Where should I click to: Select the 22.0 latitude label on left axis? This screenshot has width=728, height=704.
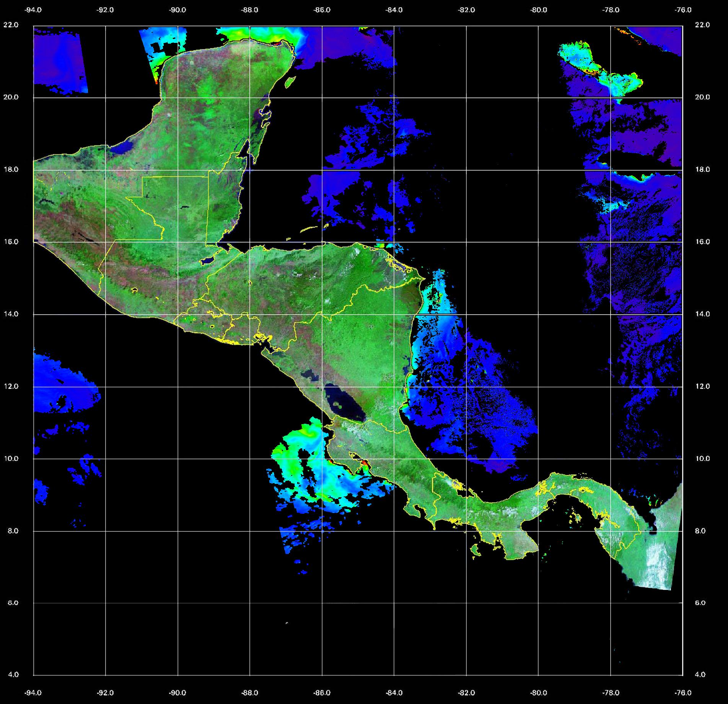coord(11,25)
